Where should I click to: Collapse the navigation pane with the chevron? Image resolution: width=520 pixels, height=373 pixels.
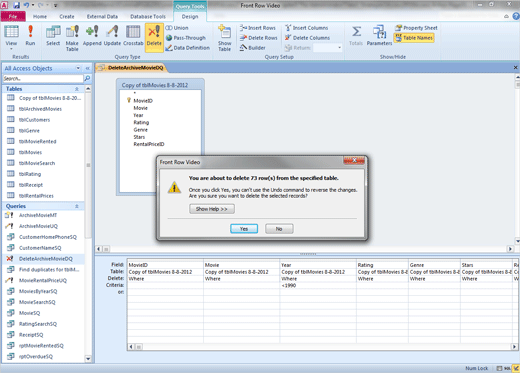(88, 68)
